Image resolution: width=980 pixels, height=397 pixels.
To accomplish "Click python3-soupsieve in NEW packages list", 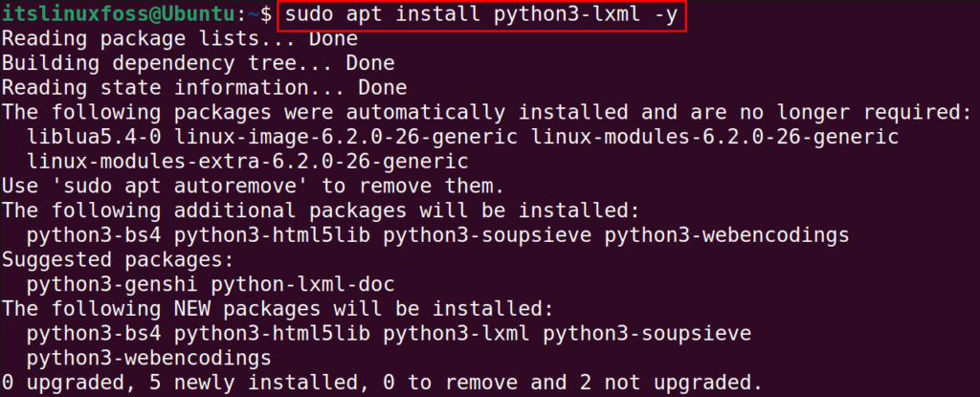I will (x=647, y=333).
